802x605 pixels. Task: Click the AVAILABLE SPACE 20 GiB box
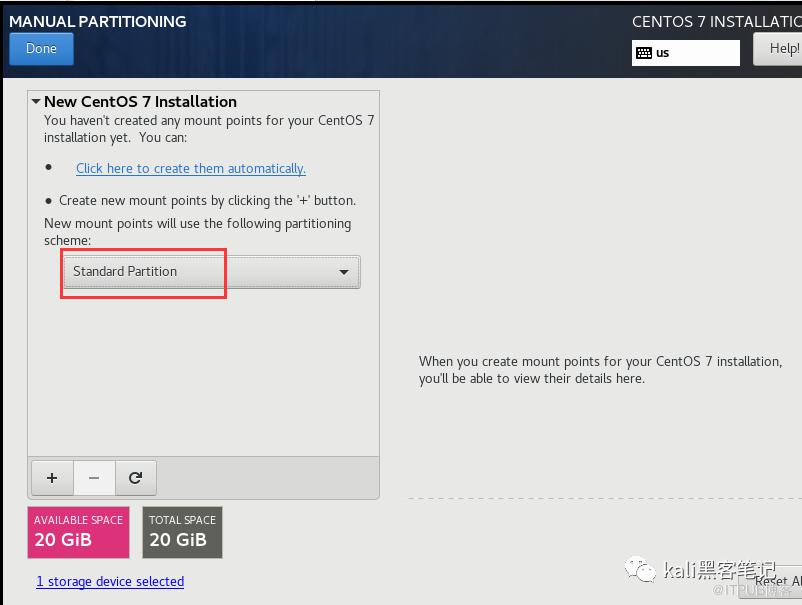click(x=78, y=532)
